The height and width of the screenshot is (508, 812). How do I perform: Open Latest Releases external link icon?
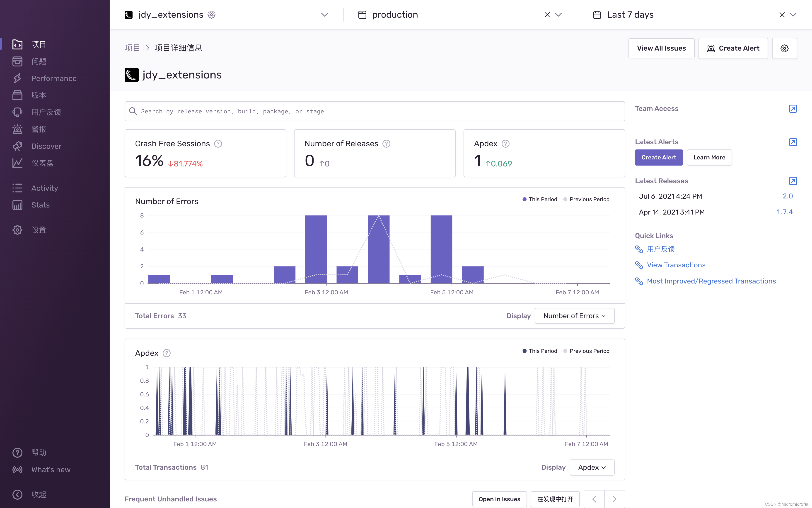click(x=793, y=181)
